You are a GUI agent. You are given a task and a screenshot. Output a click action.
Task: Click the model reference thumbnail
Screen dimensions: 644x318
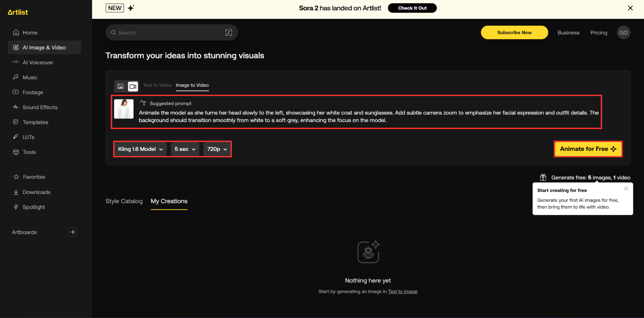coord(124,109)
